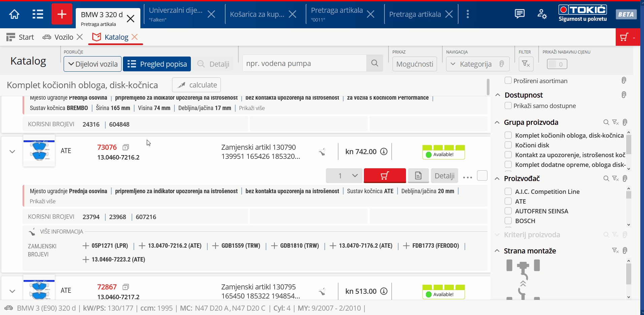Viewport: 644px width, 315px height.
Task: Click the search magnifier icon
Action: [374, 63]
